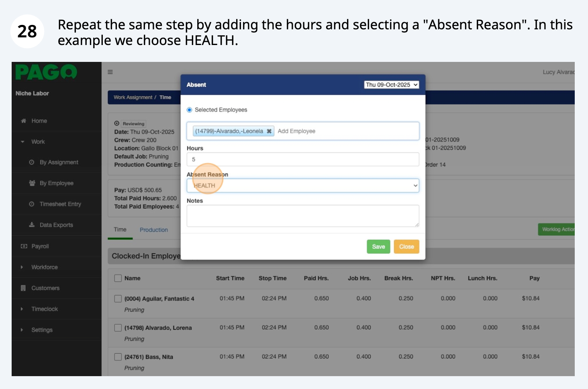The image size is (588, 389).
Task: Click the Timesheet Entry clock icon
Action: coord(32,204)
